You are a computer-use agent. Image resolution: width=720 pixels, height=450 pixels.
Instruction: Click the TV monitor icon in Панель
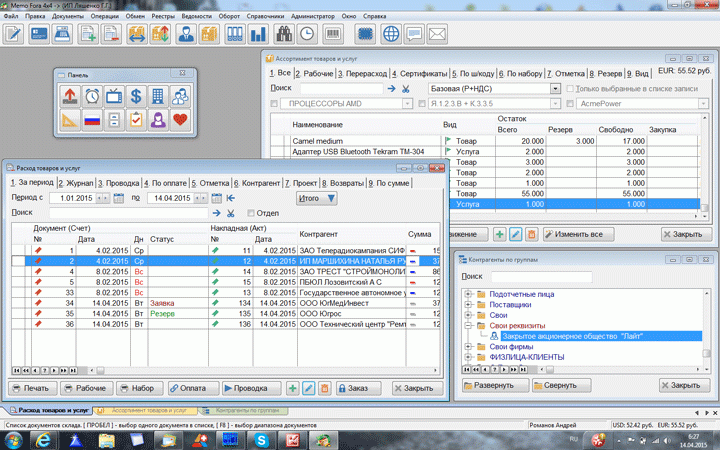(114, 96)
